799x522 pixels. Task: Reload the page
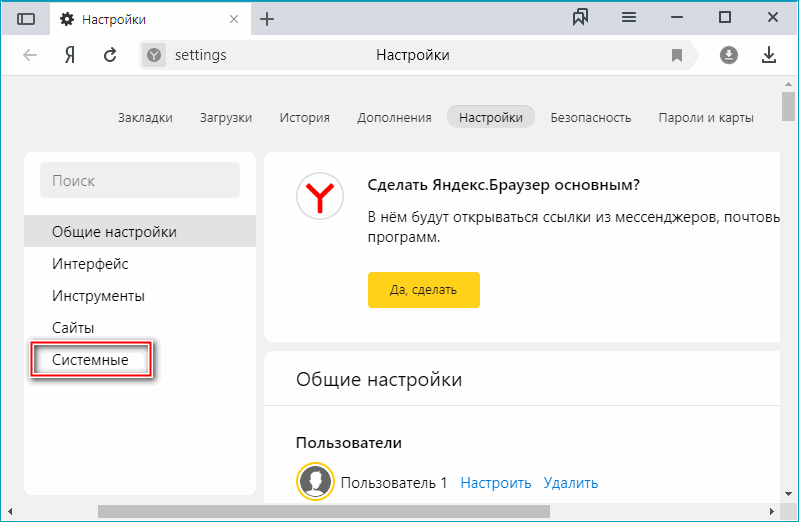[x=110, y=55]
